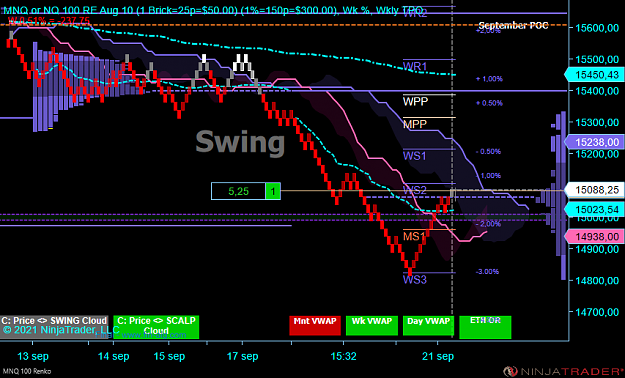Click the September POC label
The height and width of the screenshot is (378, 625).
[513, 26]
